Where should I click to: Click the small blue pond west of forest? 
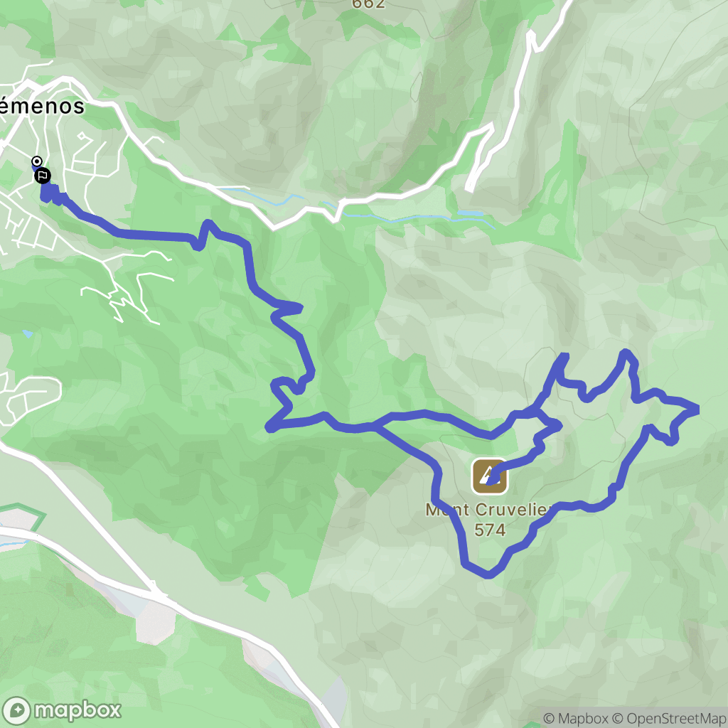point(28,333)
